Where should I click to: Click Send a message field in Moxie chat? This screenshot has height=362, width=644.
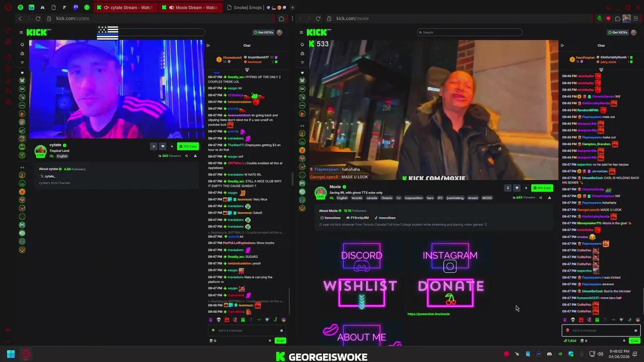[x=601, y=330]
